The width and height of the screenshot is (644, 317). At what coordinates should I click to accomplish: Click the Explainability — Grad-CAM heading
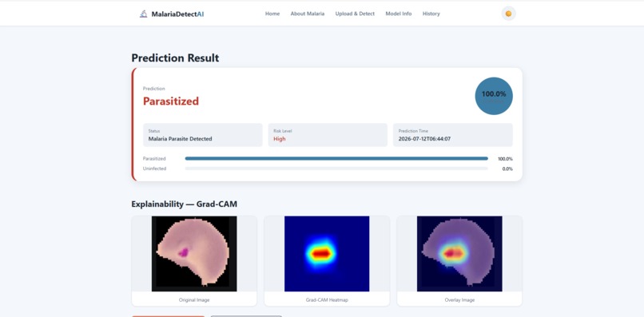185,204
